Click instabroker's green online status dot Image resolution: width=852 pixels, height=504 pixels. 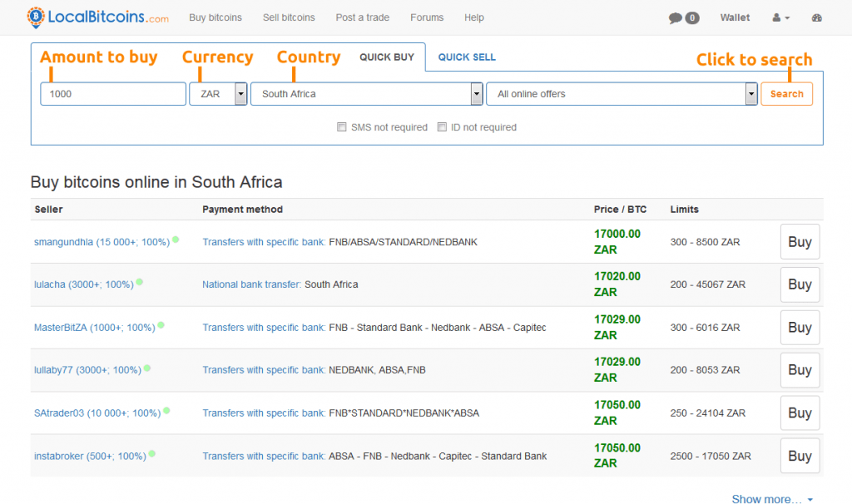click(151, 453)
